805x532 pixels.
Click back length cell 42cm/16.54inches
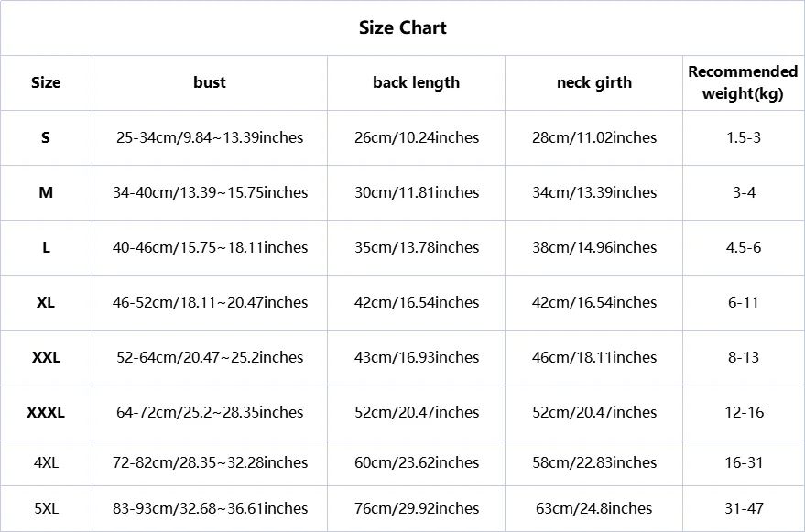417,302
